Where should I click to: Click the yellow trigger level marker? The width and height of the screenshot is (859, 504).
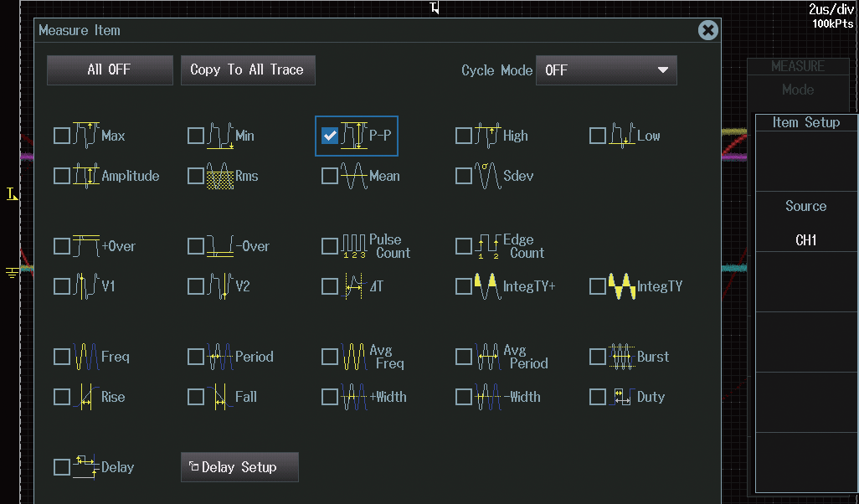[x=12, y=194]
